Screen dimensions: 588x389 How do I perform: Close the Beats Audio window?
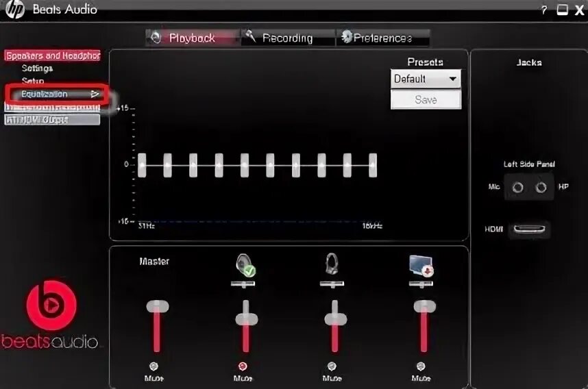pyautogui.click(x=579, y=10)
